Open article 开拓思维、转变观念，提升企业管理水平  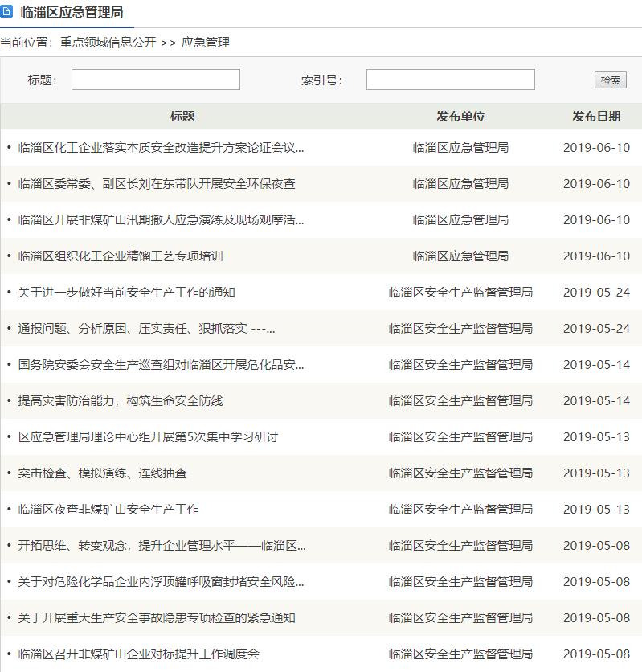tap(162, 546)
